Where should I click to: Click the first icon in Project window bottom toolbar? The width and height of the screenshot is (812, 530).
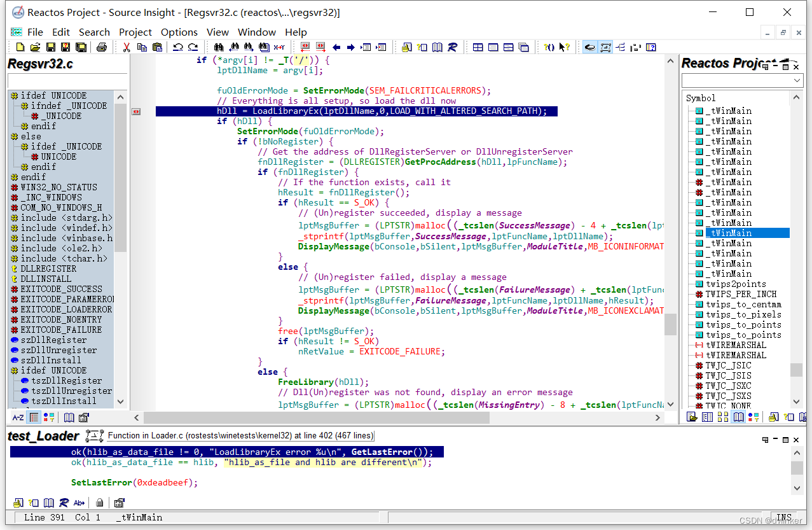coord(692,417)
